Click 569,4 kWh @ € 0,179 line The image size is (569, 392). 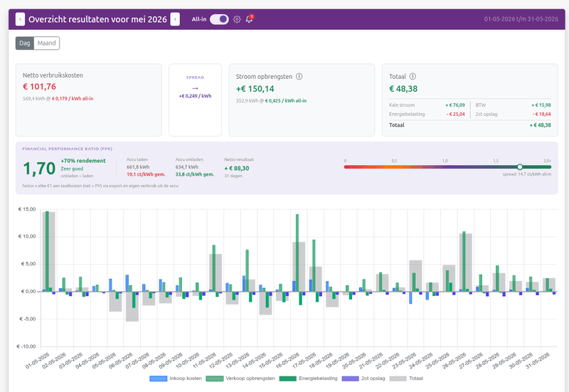[58, 98]
